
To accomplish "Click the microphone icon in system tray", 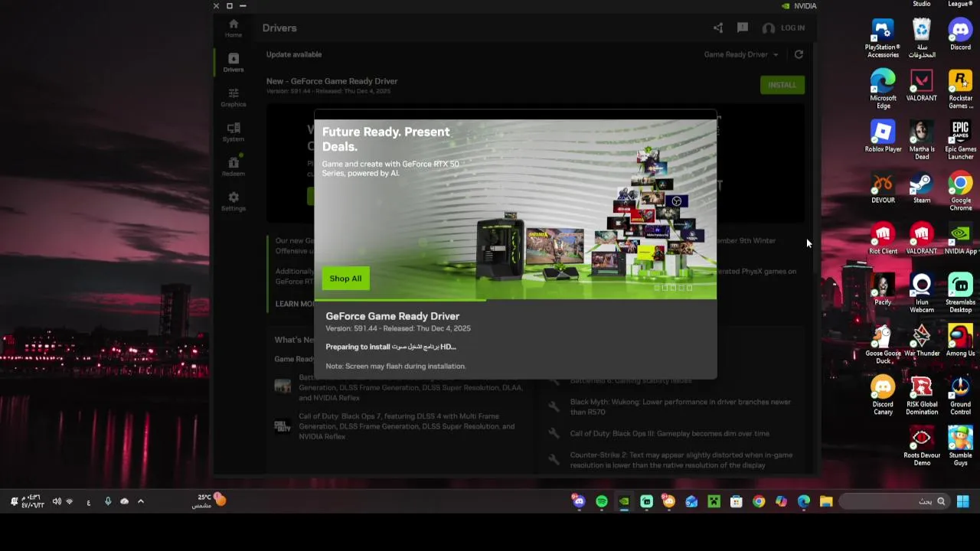I will 108,501.
